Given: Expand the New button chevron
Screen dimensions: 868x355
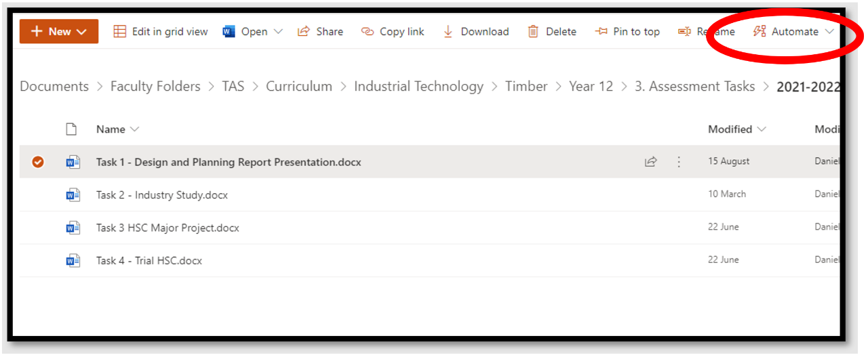Looking at the screenshot, I should pyautogui.click(x=81, y=31).
